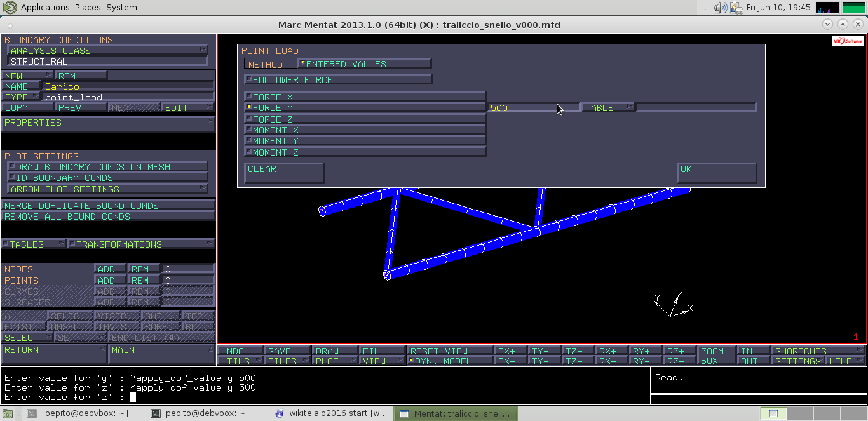Image resolution: width=868 pixels, height=421 pixels.
Task: Open the FILES popup menu
Action: pyautogui.click(x=288, y=361)
